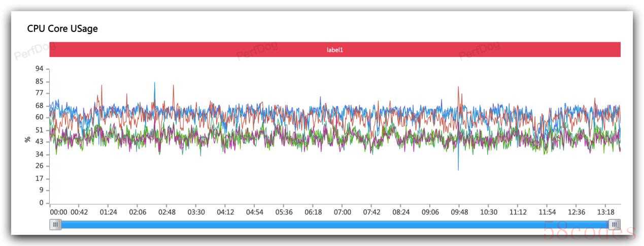
Task: Select the red label1 bar
Action: pos(335,50)
